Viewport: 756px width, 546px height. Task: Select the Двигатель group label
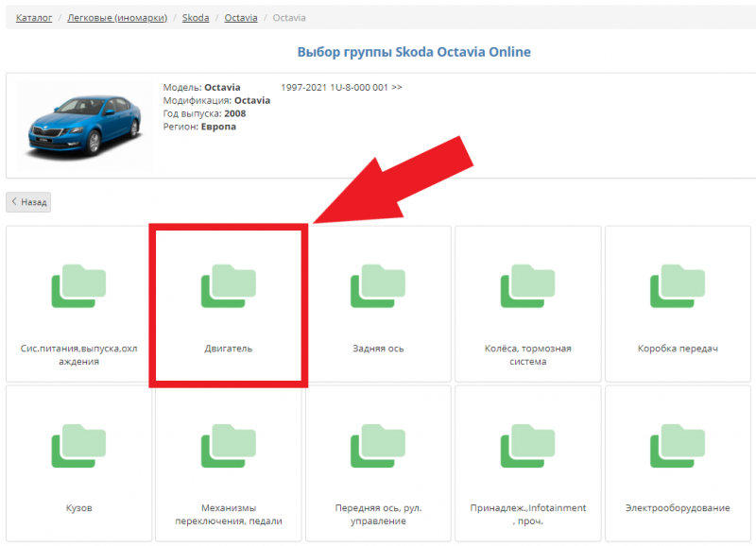(229, 349)
